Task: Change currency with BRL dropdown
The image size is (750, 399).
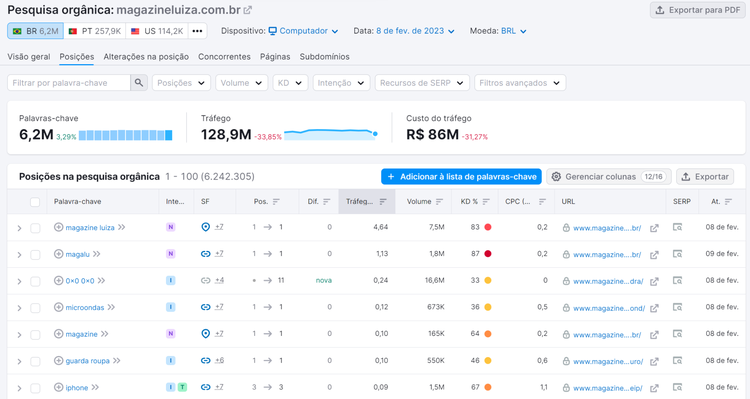Action: coord(514,31)
